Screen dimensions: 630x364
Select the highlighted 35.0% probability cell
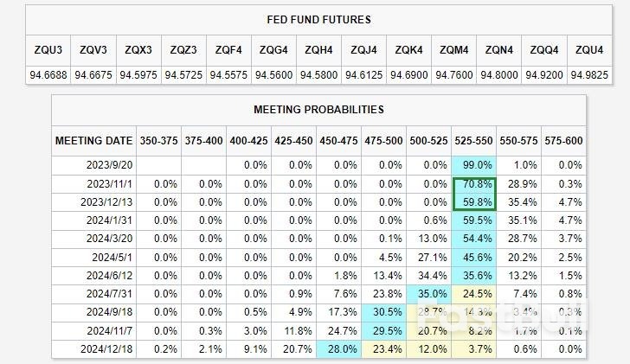[428, 293]
